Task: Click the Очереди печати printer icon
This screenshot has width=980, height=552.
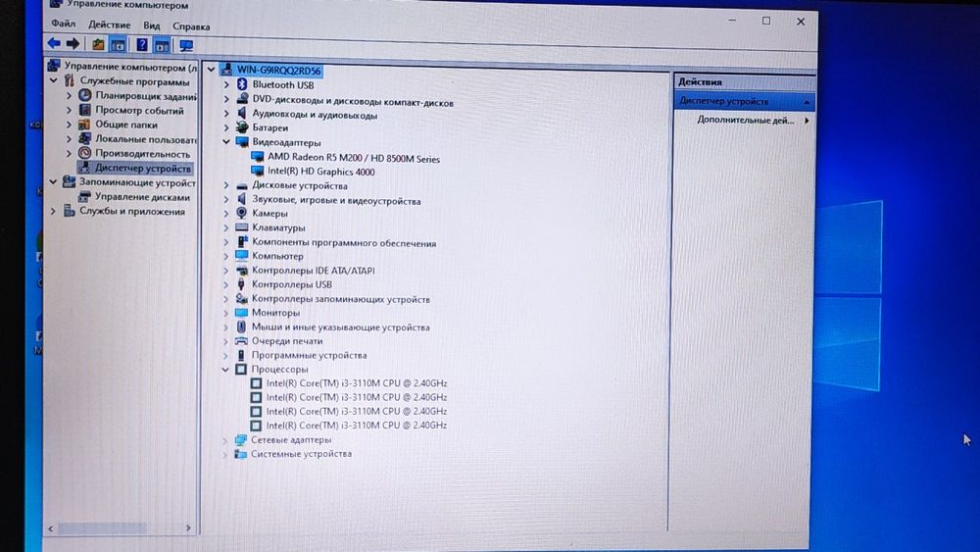Action: [x=241, y=341]
